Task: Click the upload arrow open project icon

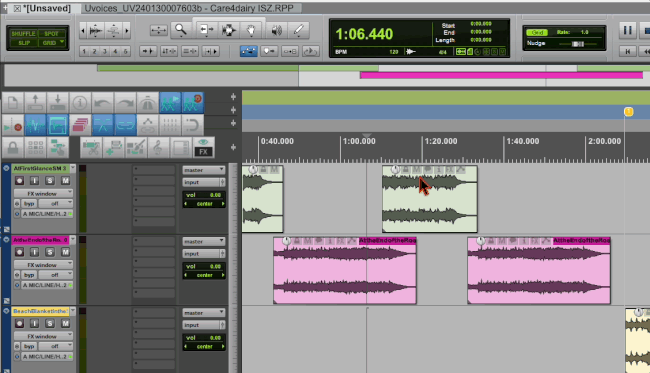Action: (35, 102)
